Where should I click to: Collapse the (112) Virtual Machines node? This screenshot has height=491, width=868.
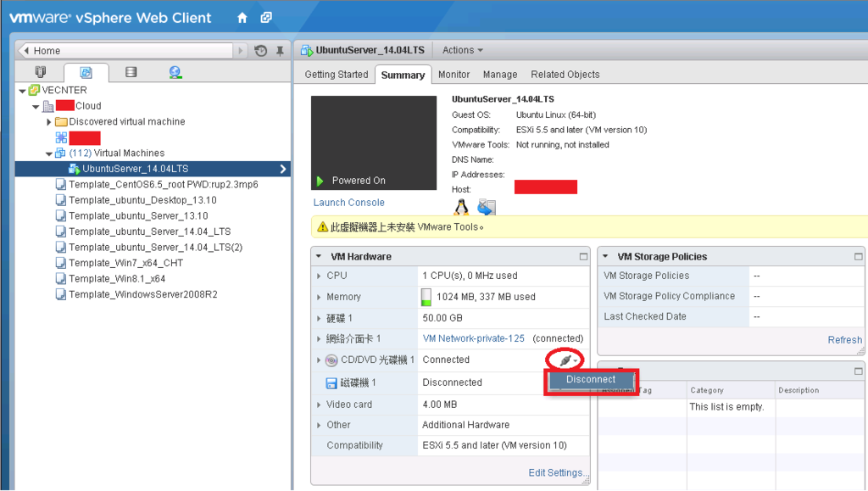pyautogui.click(x=48, y=153)
